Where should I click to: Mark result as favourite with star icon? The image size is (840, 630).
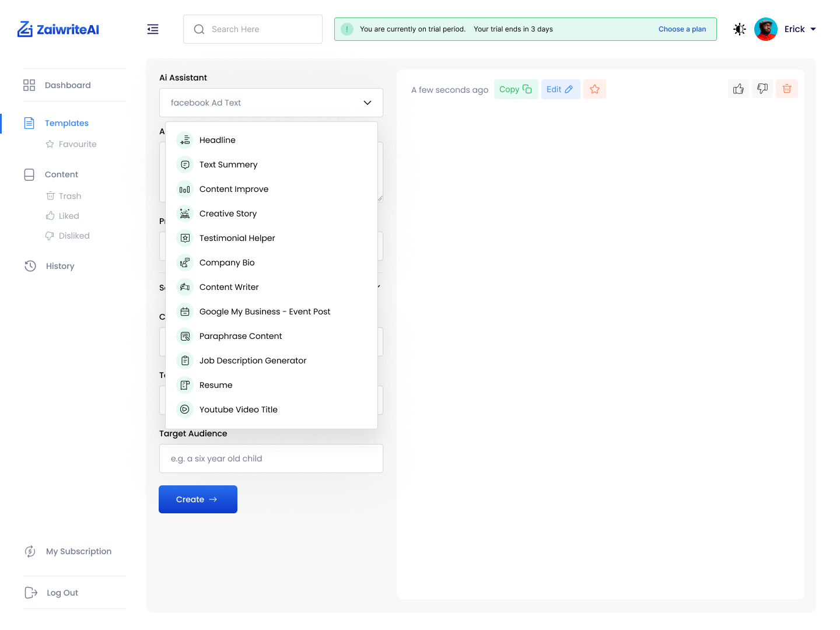[594, 89]
